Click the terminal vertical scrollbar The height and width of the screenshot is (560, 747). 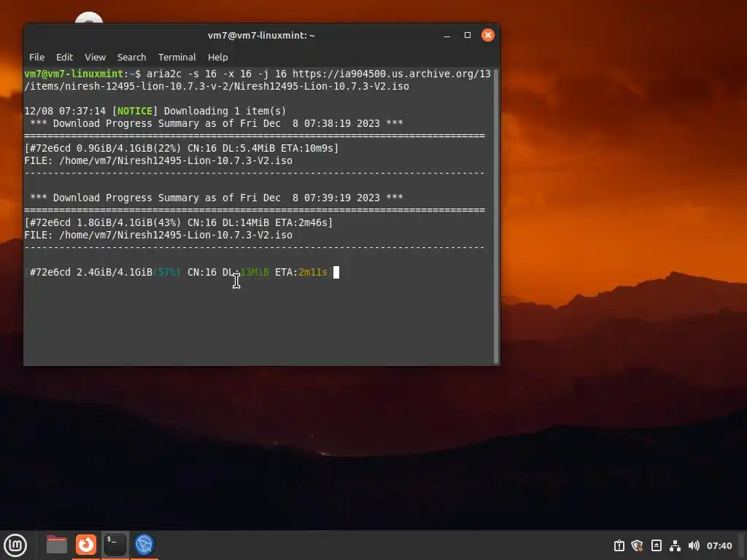[x=496, y=217]
